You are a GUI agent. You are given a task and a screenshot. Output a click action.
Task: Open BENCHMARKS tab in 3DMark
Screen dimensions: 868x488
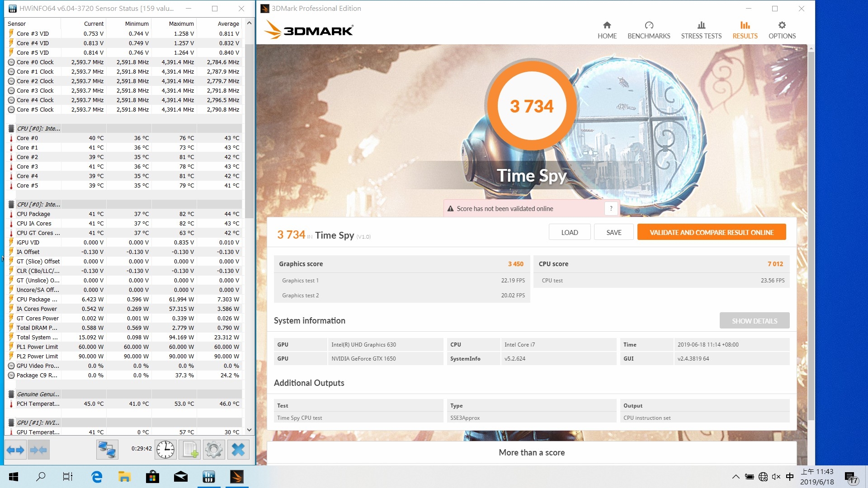[649, 30]
